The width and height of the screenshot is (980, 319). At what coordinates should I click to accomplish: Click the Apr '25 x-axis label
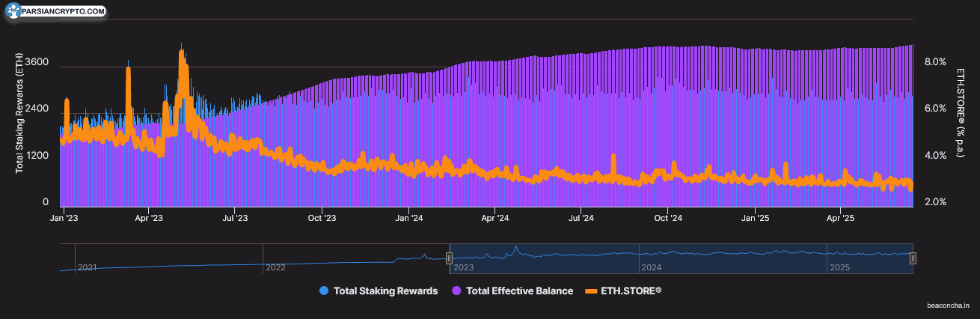(841, 219)
